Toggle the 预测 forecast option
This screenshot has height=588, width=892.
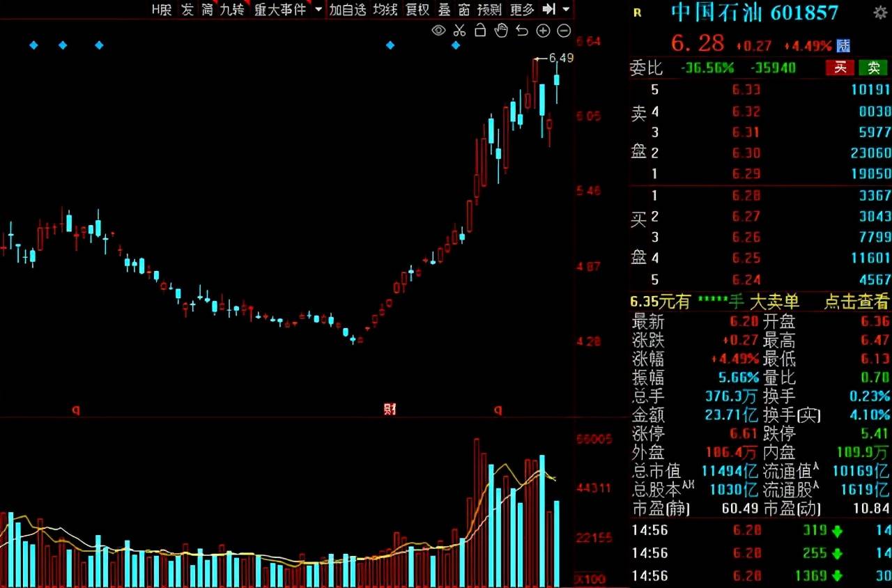[x=489, y=9]
